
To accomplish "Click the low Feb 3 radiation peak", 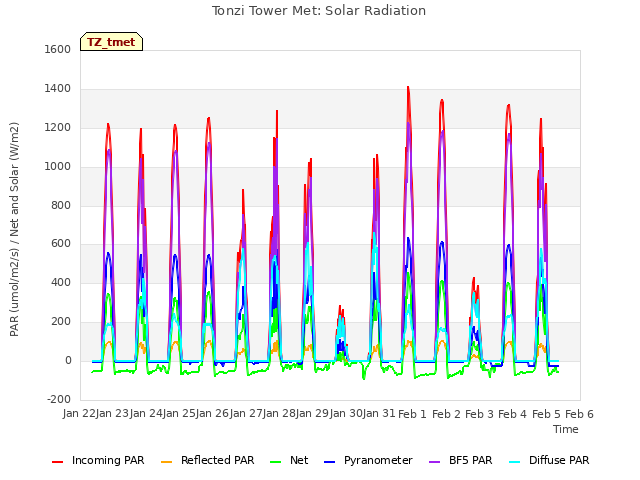I will pos(474,279).
